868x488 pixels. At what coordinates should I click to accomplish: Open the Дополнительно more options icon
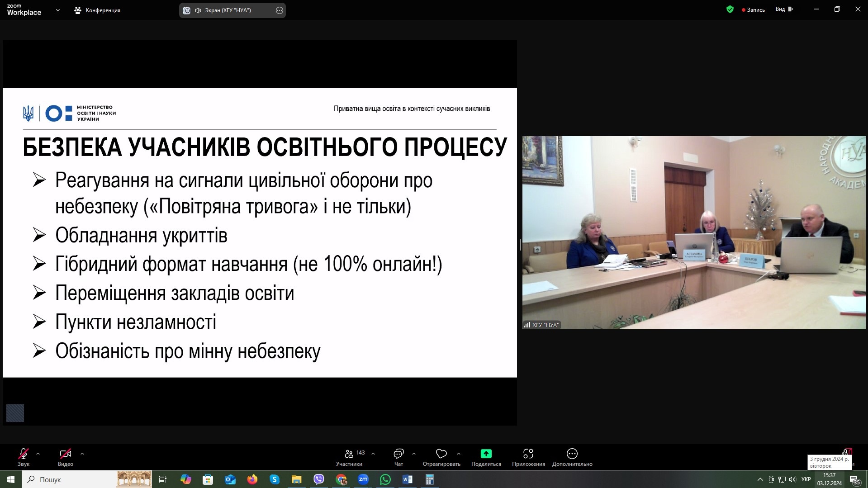572,454
